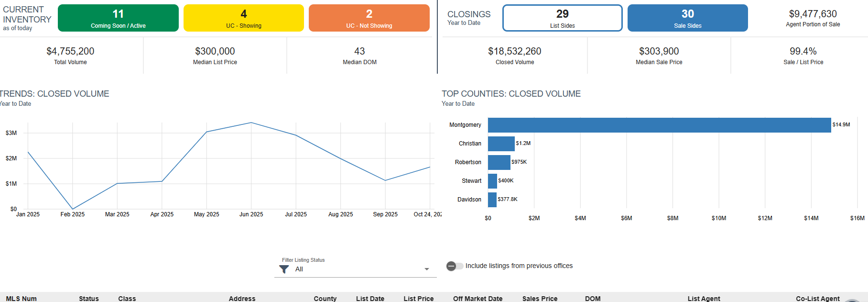
Task: Select the yellow UC - Showing tile
Action: (x=243, y=18)
